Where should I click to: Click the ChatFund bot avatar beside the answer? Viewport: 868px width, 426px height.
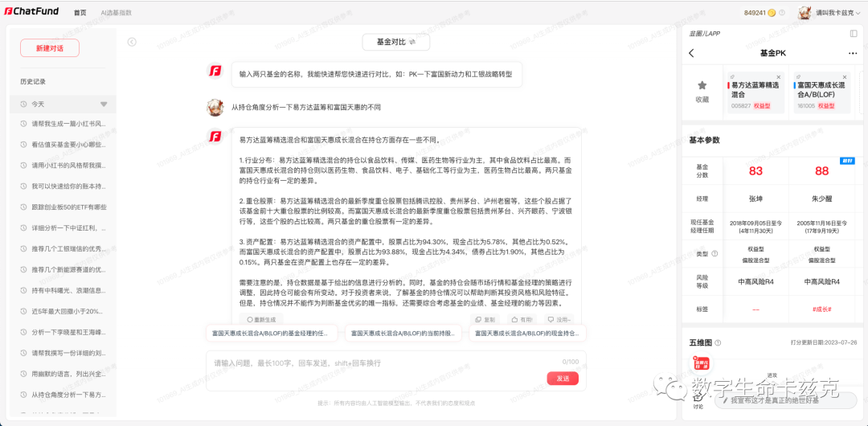tap(215, 136)
